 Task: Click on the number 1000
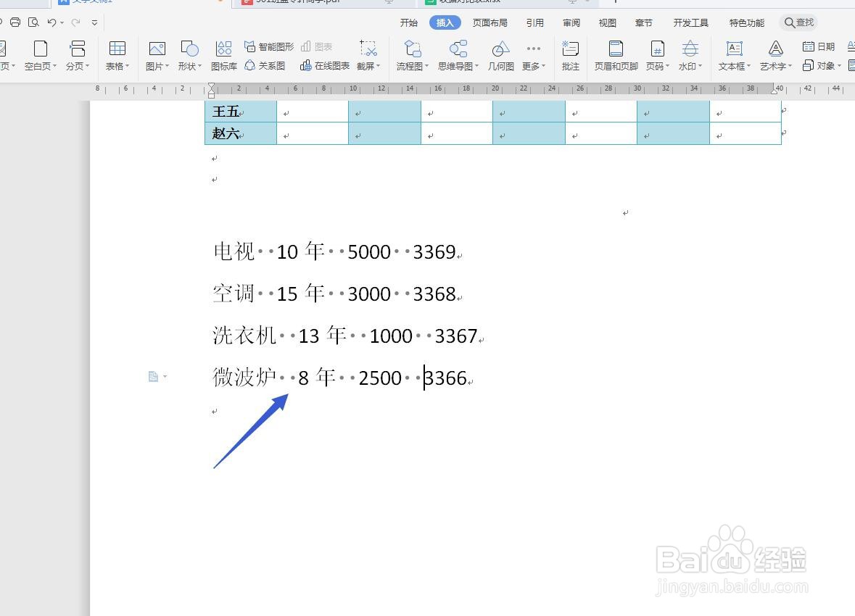click(x=391, y=336)
